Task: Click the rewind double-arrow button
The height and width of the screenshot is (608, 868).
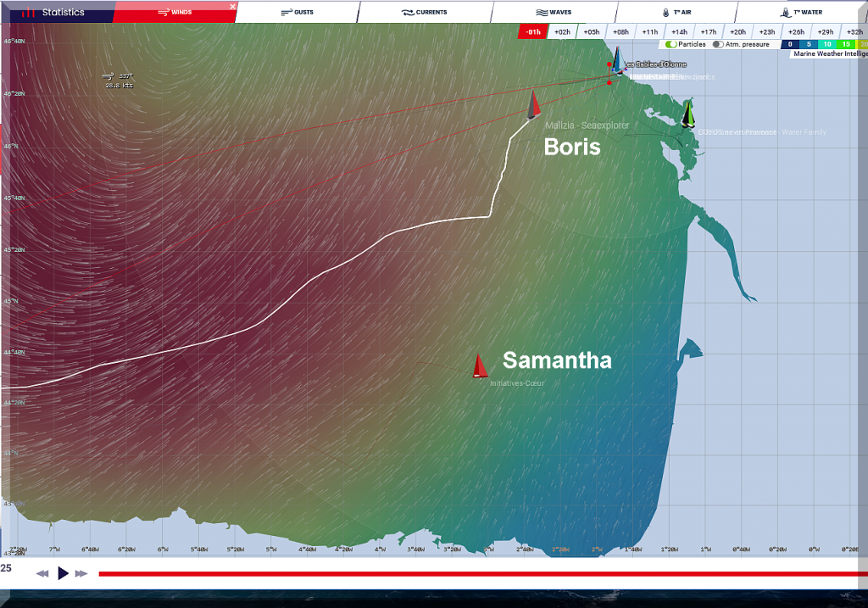Action: coord(42,574)
